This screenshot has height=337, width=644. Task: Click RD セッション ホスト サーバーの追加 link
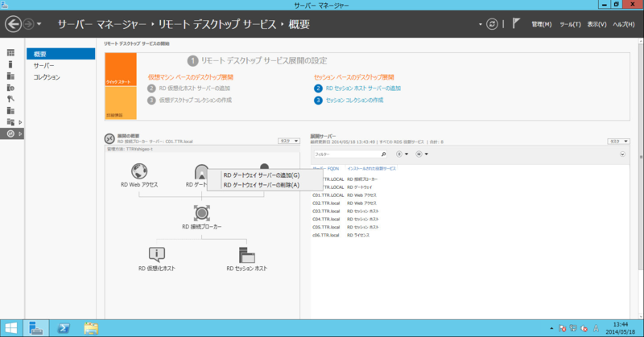[363, 88]
